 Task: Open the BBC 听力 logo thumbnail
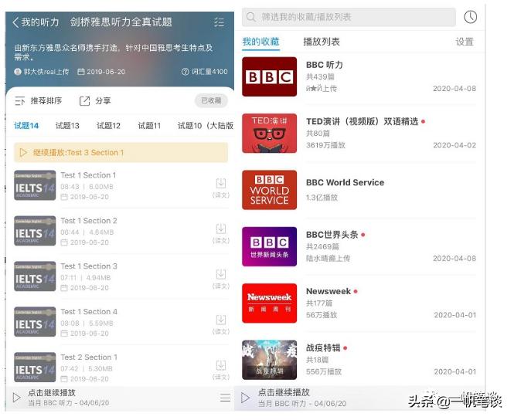(270, 76)
